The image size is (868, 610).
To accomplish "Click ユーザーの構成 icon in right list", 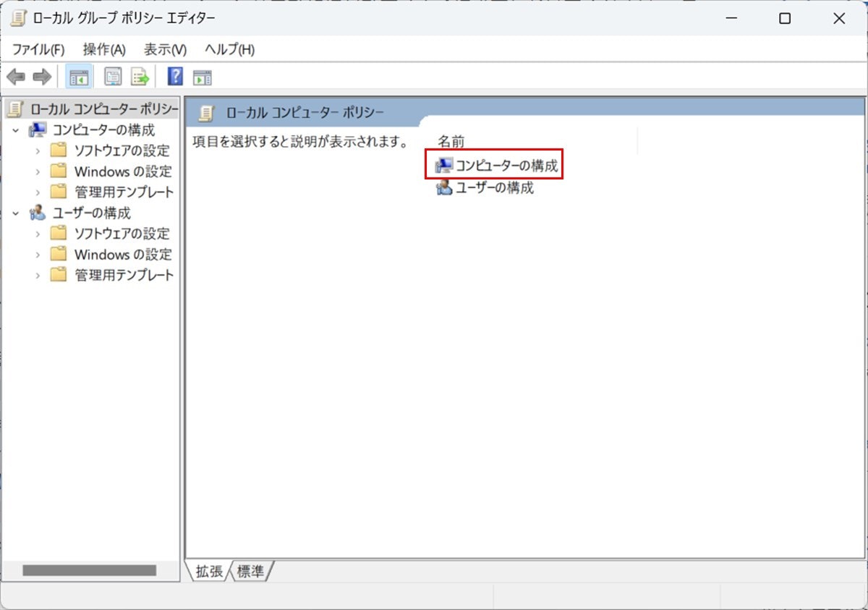I will [444, 188].
